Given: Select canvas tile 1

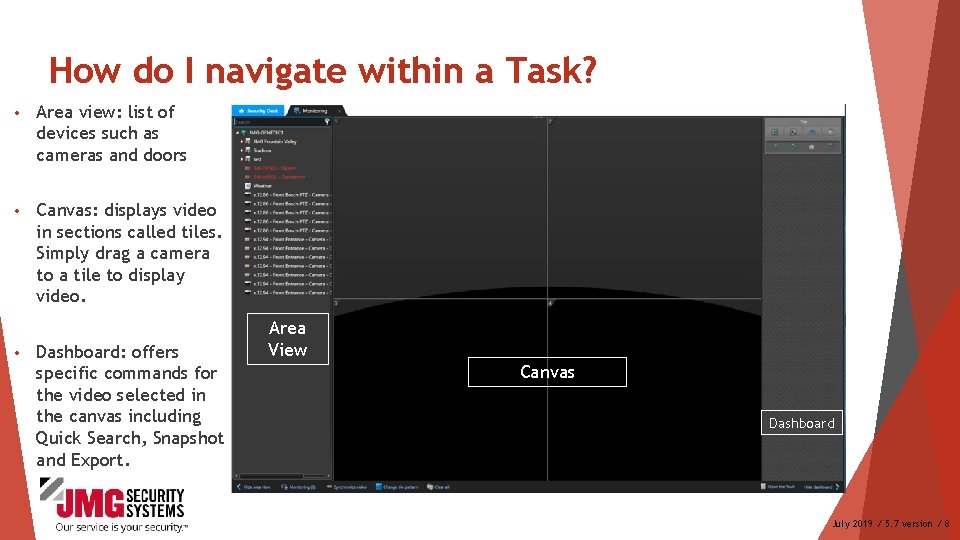Looking at the screenshot, I should pyautogui.click(x=440, y=208).
